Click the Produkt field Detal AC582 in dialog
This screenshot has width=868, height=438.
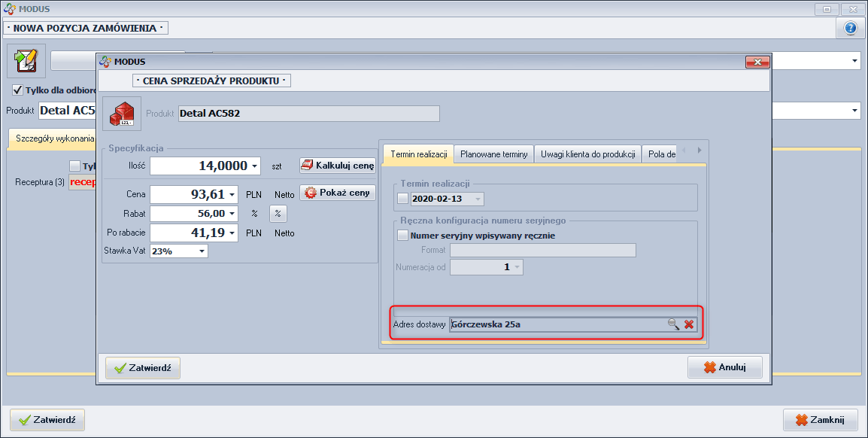click(309, 114)
